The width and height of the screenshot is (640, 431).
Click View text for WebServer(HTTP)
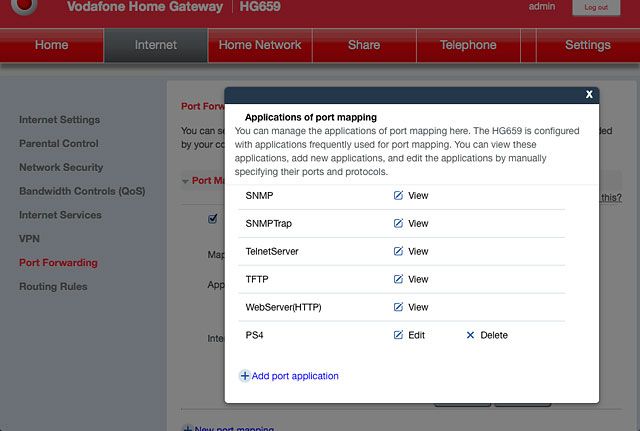(418, 307)
